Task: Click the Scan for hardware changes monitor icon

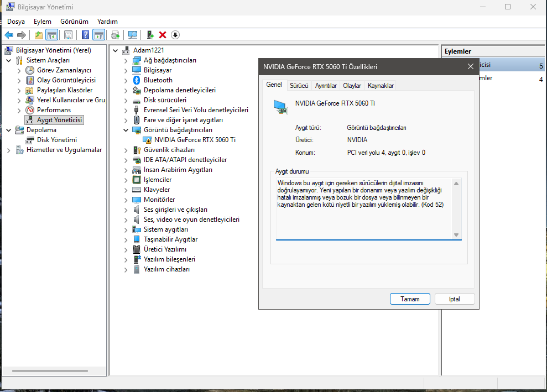Action: pos(133,35)
